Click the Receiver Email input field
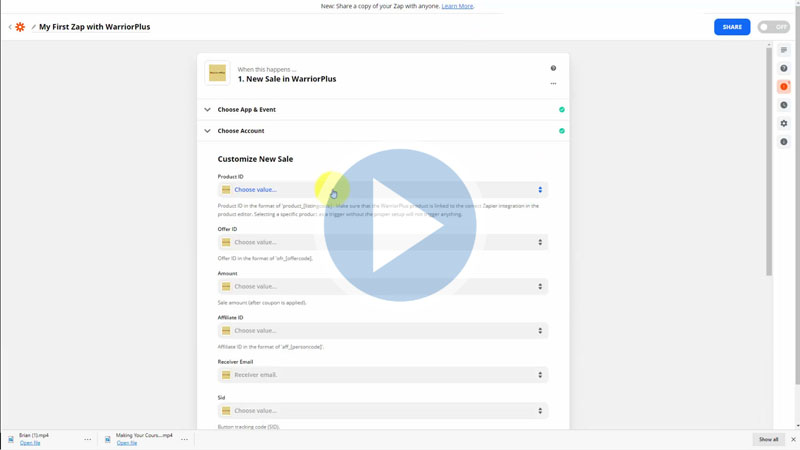This screenshot has width=800, height=450. [x=383, y=375]
